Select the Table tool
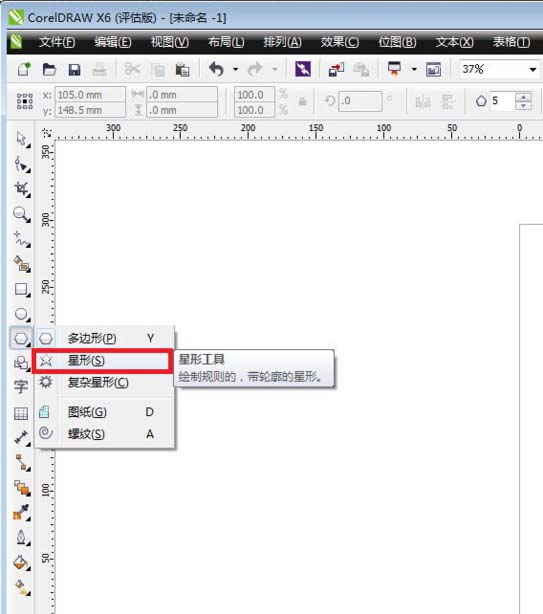543x614 pixels. click(x=21, y=414)
